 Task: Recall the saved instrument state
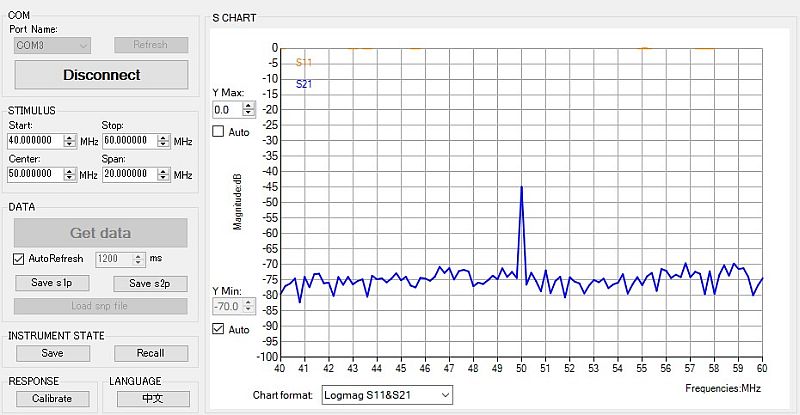tap(150, 353)
